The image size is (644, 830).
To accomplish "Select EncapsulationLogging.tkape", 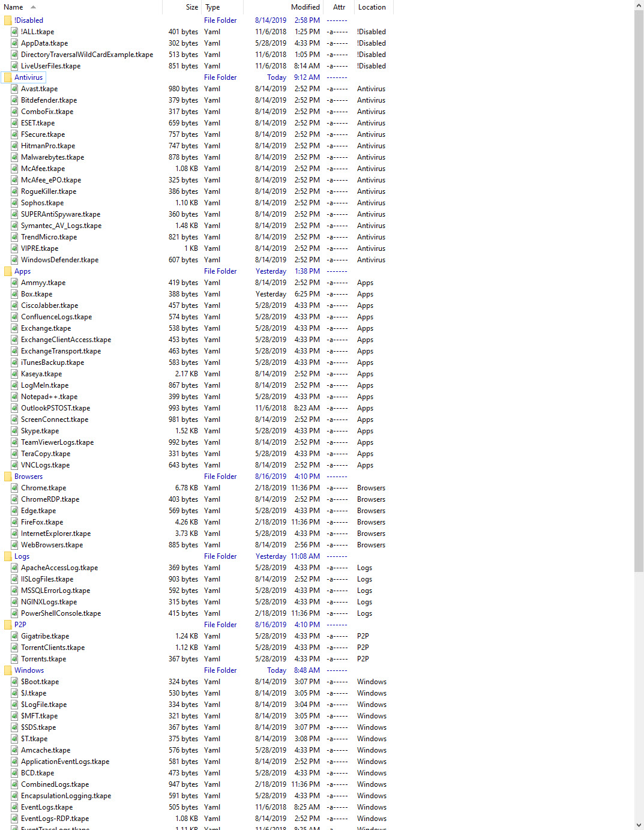I will pyautogui.click(x=66, y=796).
